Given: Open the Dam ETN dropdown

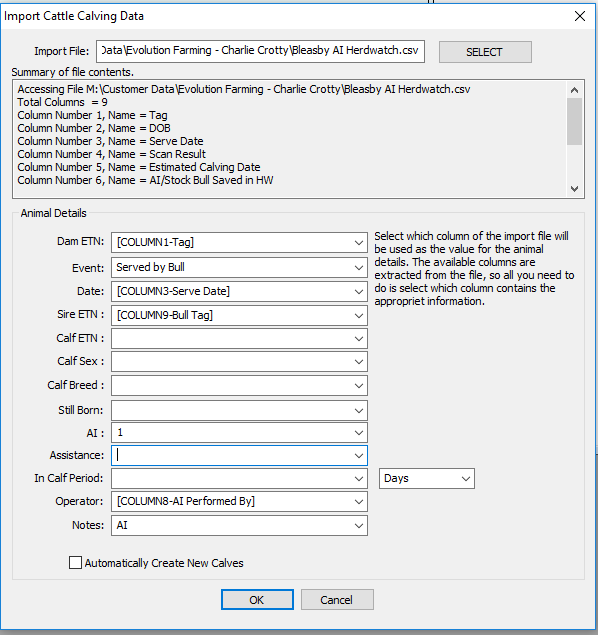Looking at the screenshot, I should pos(239,242).
